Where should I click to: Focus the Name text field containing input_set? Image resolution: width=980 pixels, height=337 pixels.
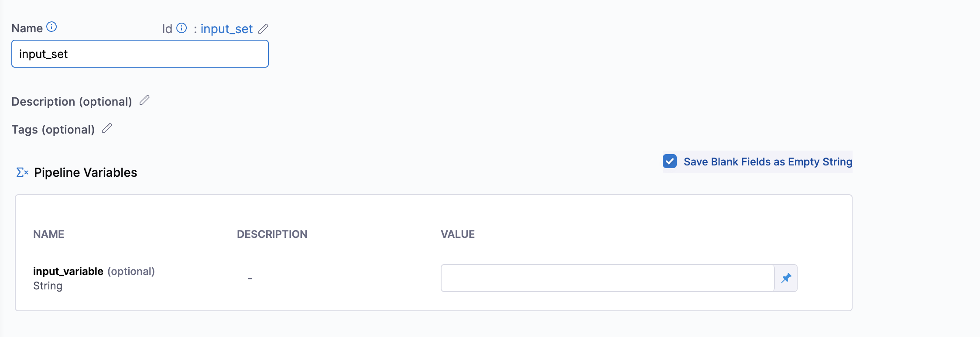[x=140, y=54]
